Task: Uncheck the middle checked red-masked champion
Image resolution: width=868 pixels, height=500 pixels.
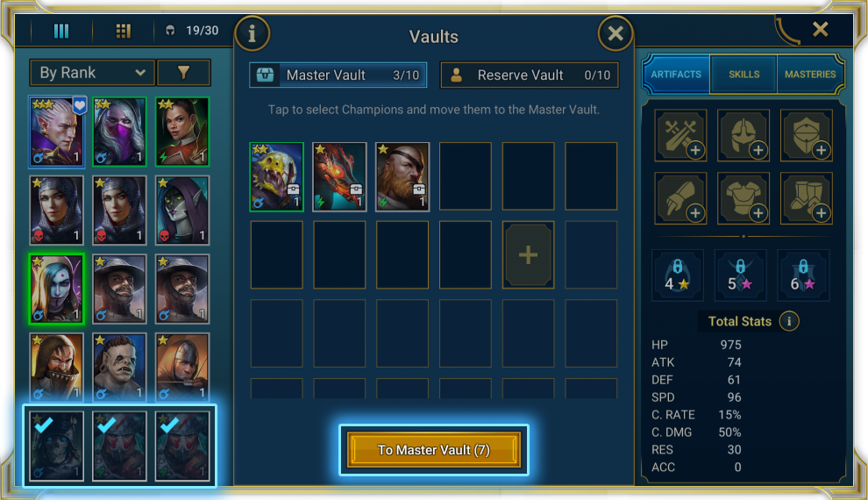Action: click(x=119, y=446)
